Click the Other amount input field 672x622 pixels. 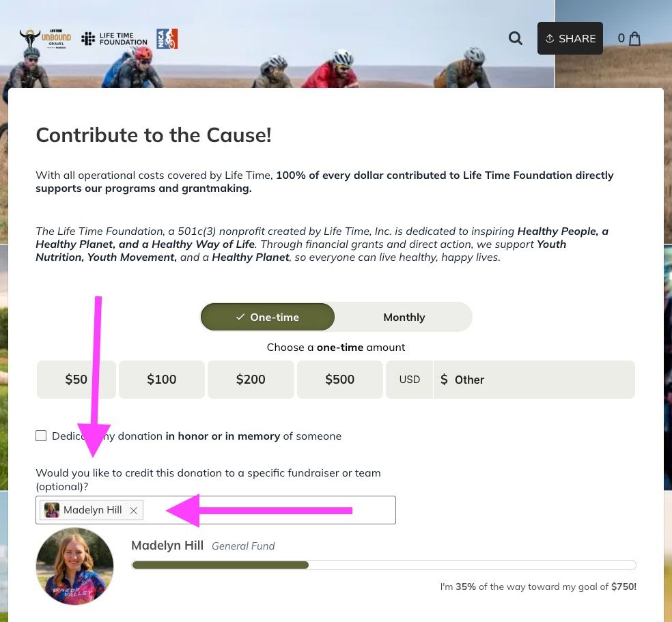534,380
